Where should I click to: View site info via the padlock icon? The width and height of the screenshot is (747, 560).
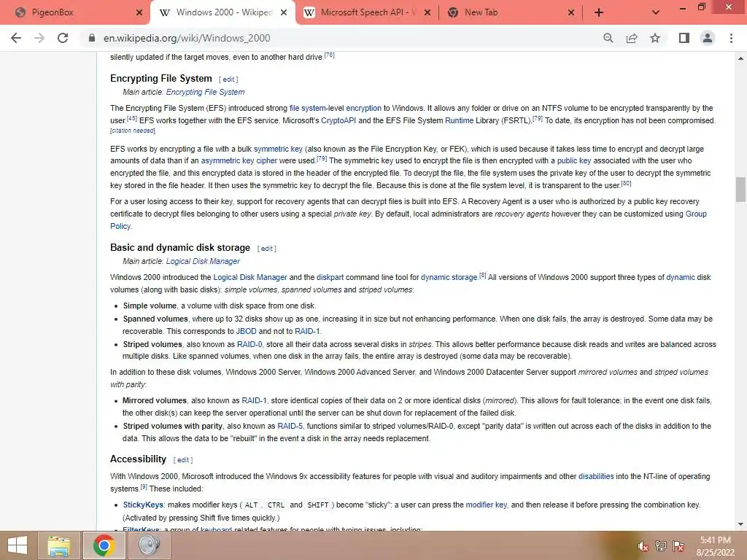pyautogui.click(x=92, y=38)
